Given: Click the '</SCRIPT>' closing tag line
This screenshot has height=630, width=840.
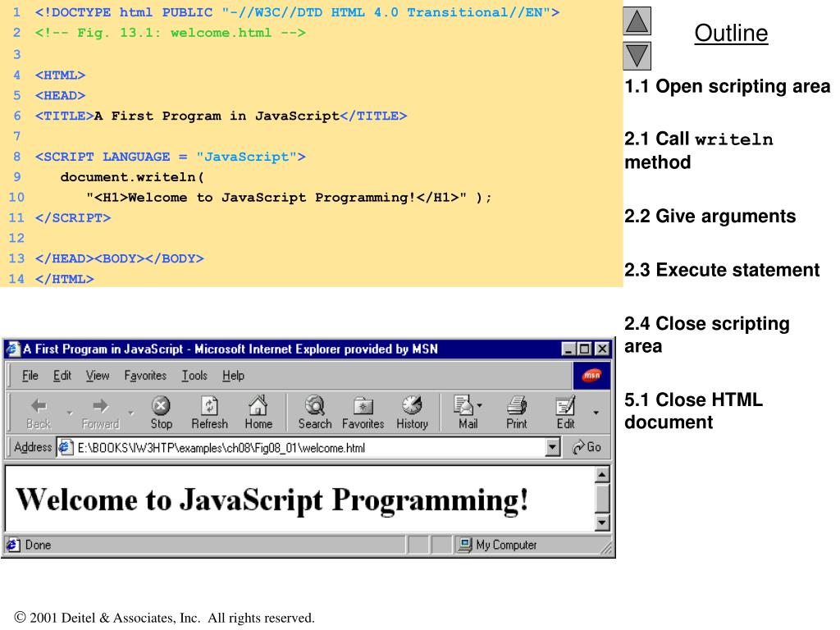Looking at the screenshot, I should pos(73,217).
